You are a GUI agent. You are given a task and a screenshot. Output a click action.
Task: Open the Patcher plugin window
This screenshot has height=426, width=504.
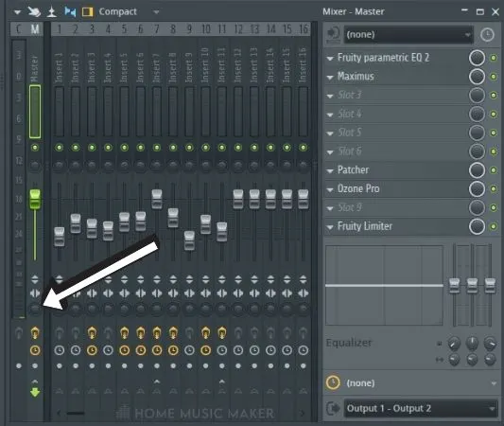click(x=353, y=170)
